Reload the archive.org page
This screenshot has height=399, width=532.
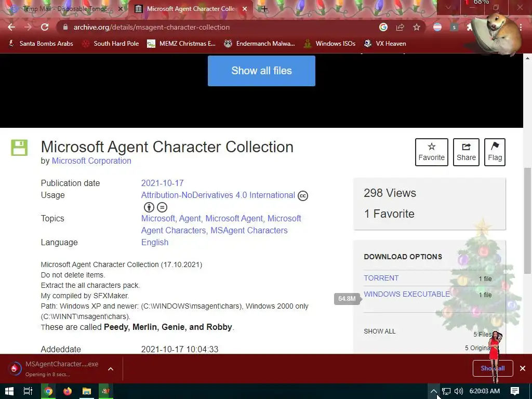click(x=45, y=27)
